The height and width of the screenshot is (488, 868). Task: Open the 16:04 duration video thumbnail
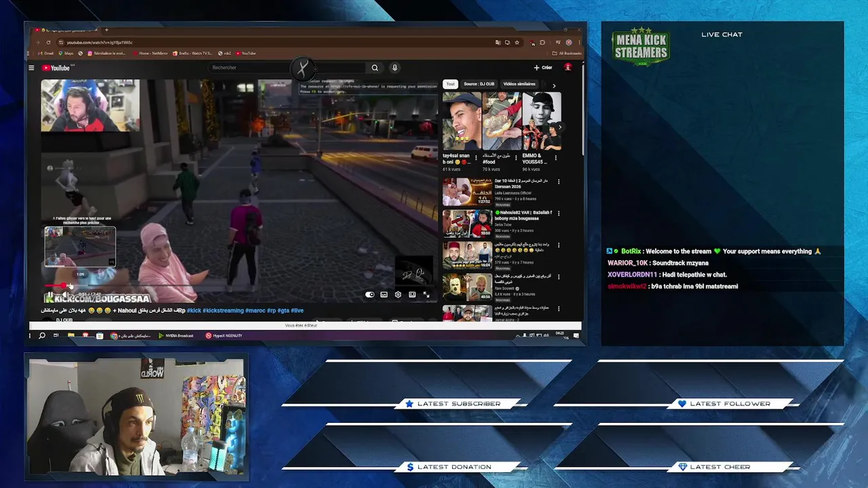(467, 256)
